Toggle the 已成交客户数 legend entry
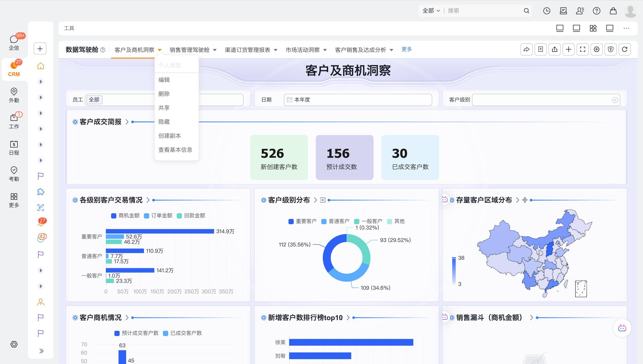643x364 pixels. tap(182, 333)
